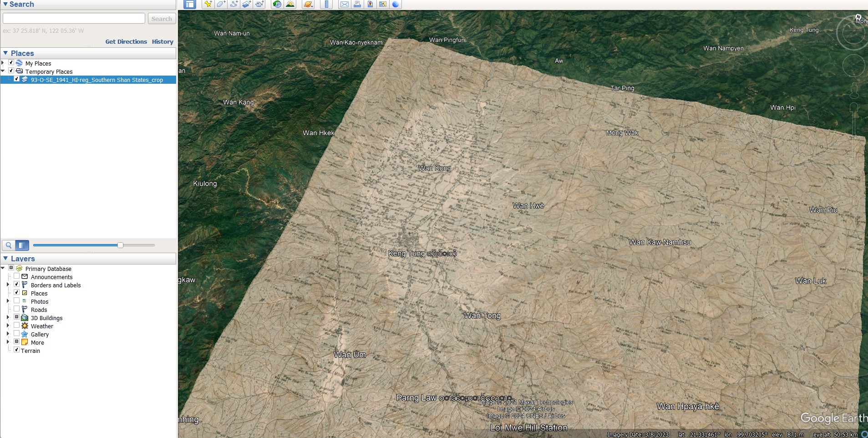Click the overlay opacity slider handle
This screenshot has width=868, height=438.
[120, 245]
